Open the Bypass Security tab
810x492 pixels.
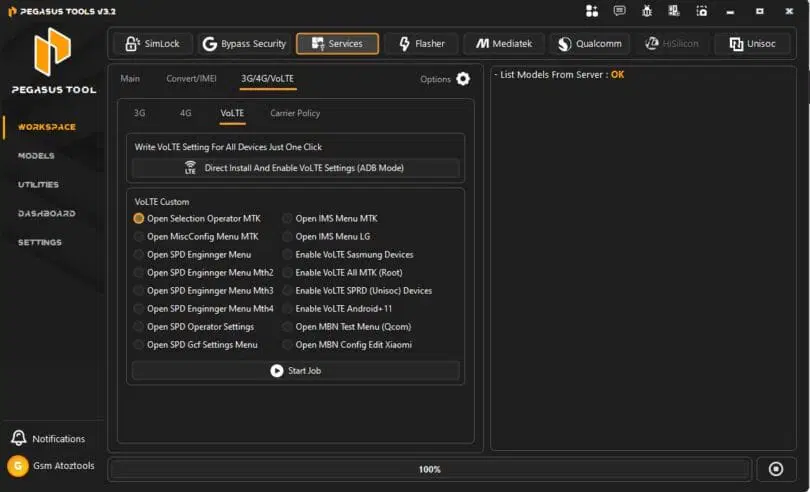point(244,44)
